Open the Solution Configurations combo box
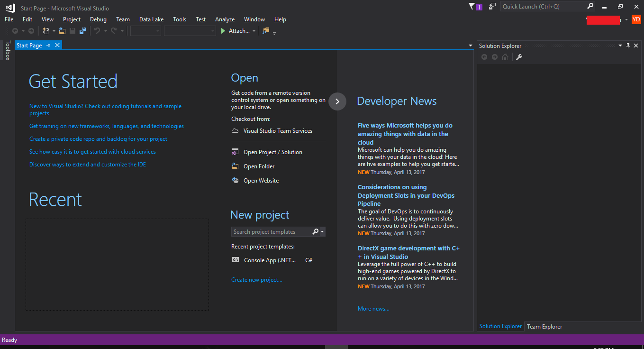 coord(146,31)
